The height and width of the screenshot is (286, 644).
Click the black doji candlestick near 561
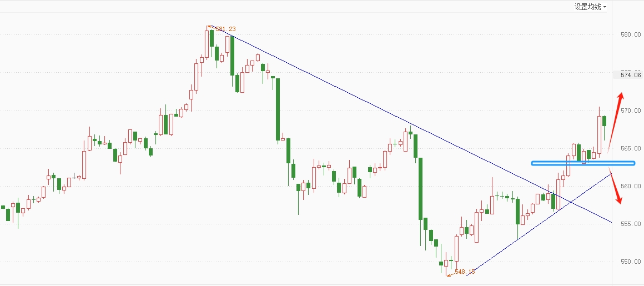pos(74,177)
